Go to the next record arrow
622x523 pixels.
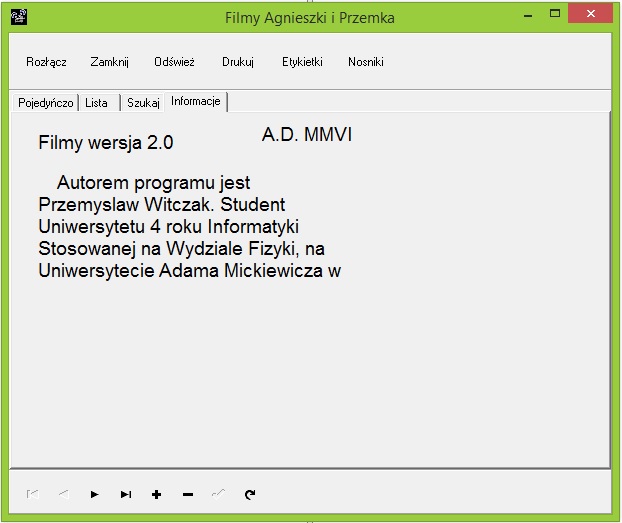coord(94,494)
